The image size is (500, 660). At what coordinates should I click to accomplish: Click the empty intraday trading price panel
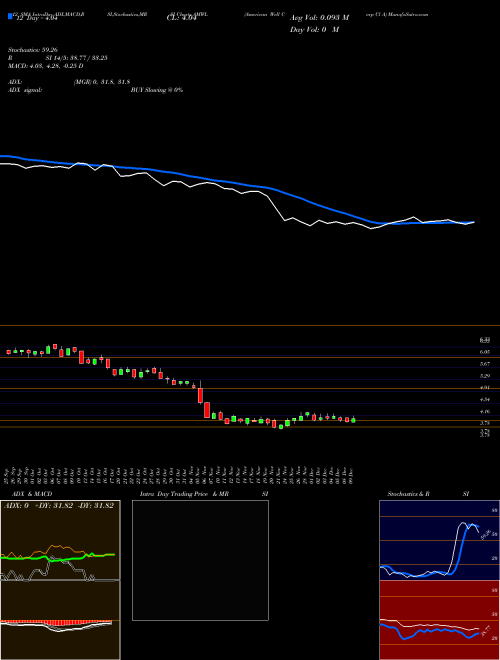[200, 560]
